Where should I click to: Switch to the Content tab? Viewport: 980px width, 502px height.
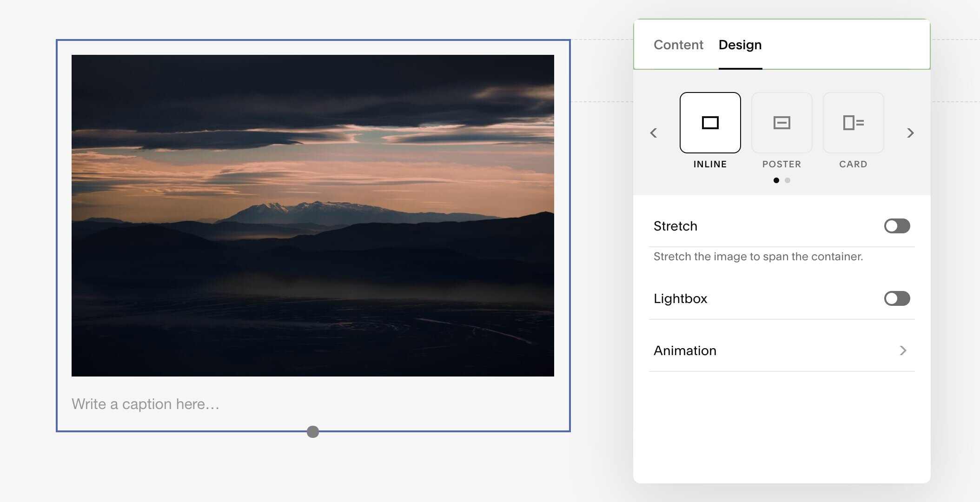[x=678, y=45]
